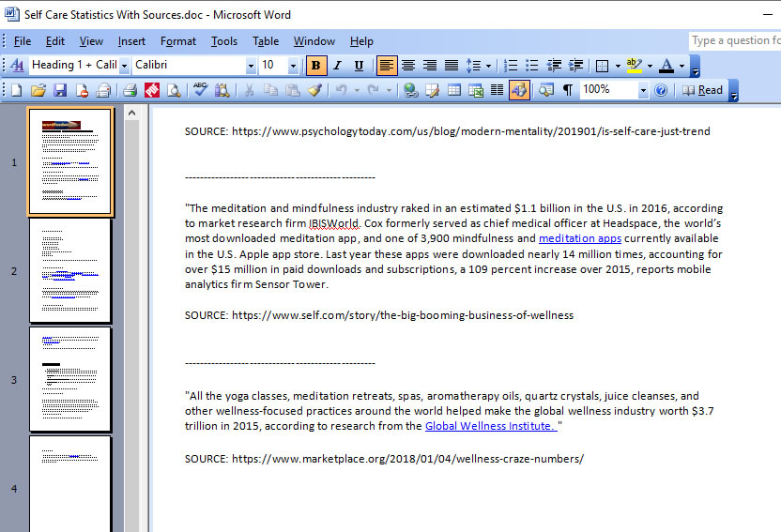Open the Table menu
Image resolution: width=781 pixels, height=532 pixels.
(x=266, y=41)
